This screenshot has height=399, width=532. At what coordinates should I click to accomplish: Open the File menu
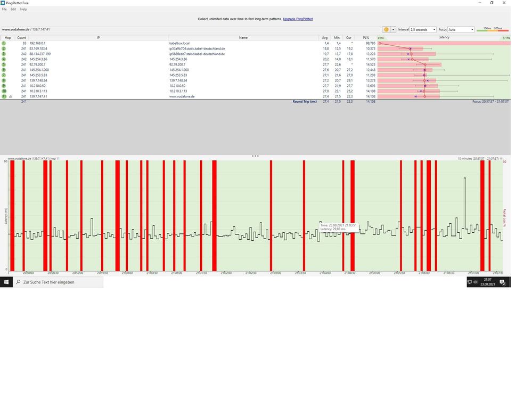click(4, 9)
